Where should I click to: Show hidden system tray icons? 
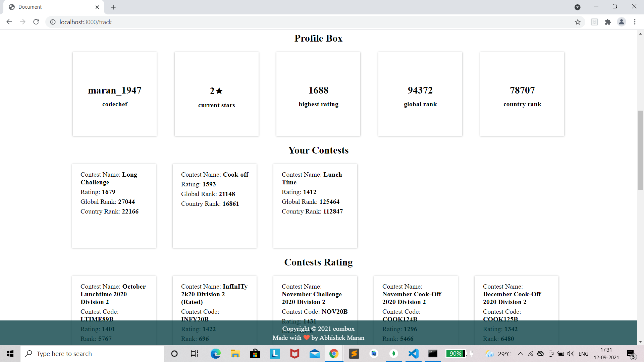520,354
